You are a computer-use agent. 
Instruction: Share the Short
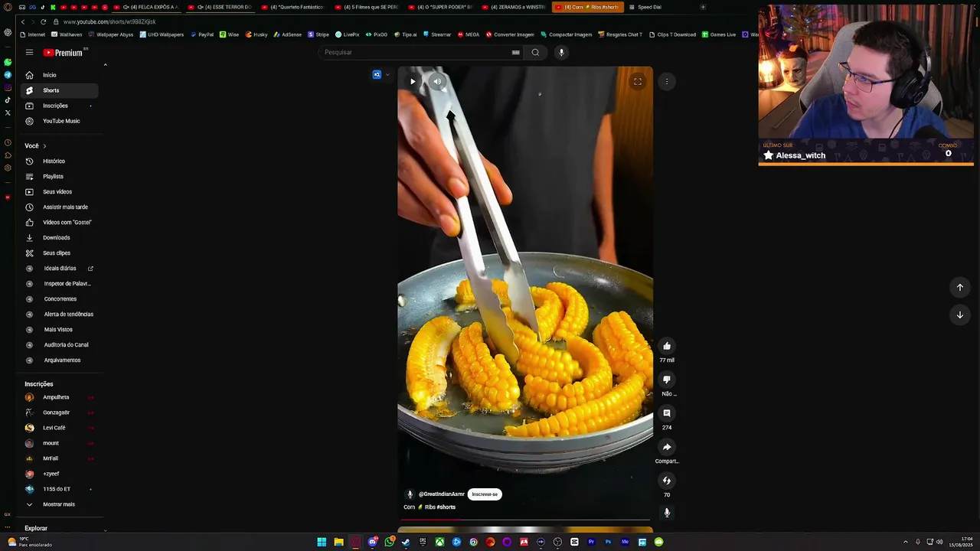(x=667, y=447)
